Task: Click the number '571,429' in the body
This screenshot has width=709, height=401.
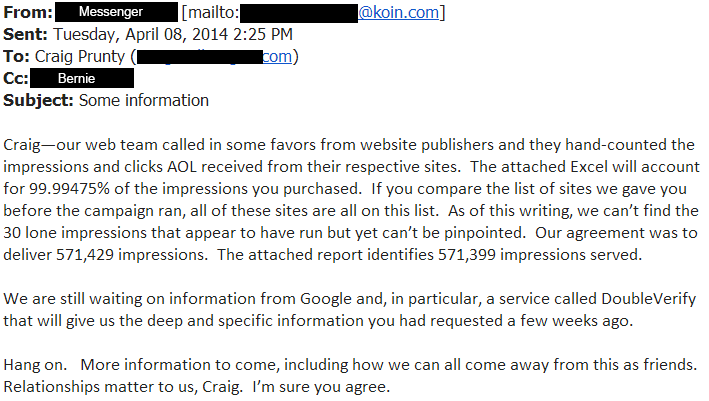Action: pos(85,255)
